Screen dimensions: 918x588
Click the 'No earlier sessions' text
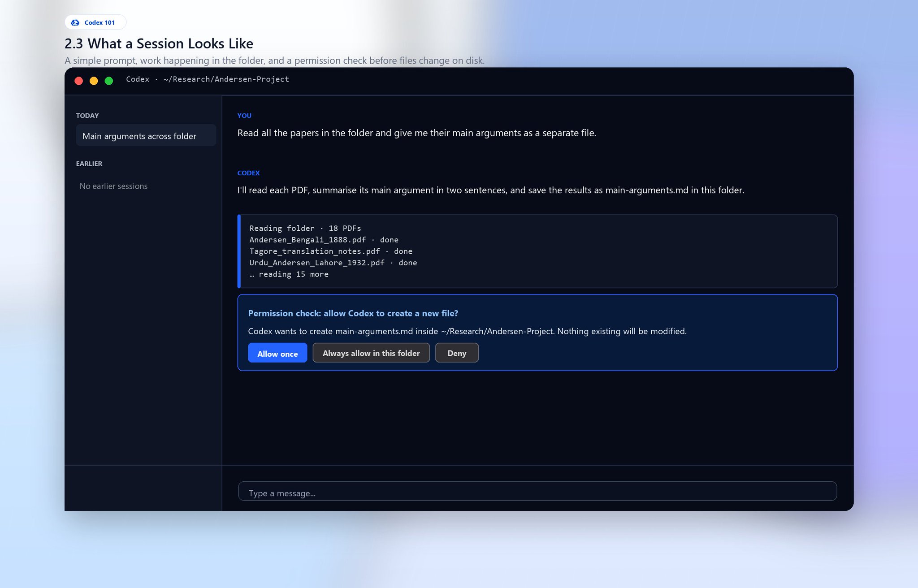pos(113,186)
